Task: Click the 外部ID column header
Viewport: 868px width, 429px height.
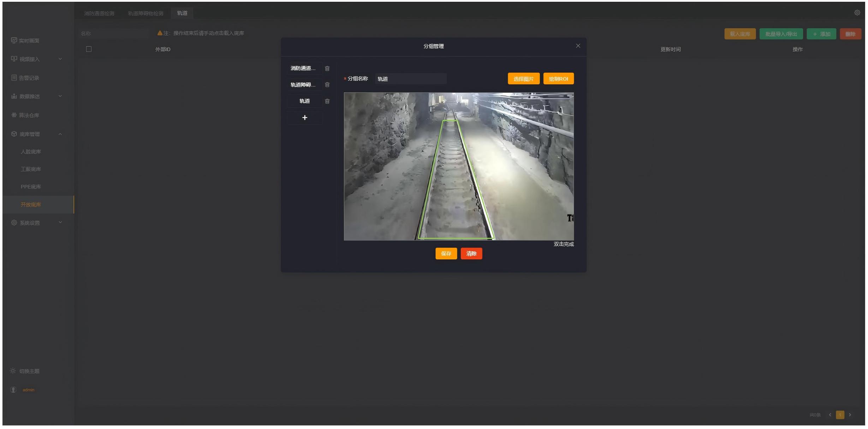Action: pos(163,49)
